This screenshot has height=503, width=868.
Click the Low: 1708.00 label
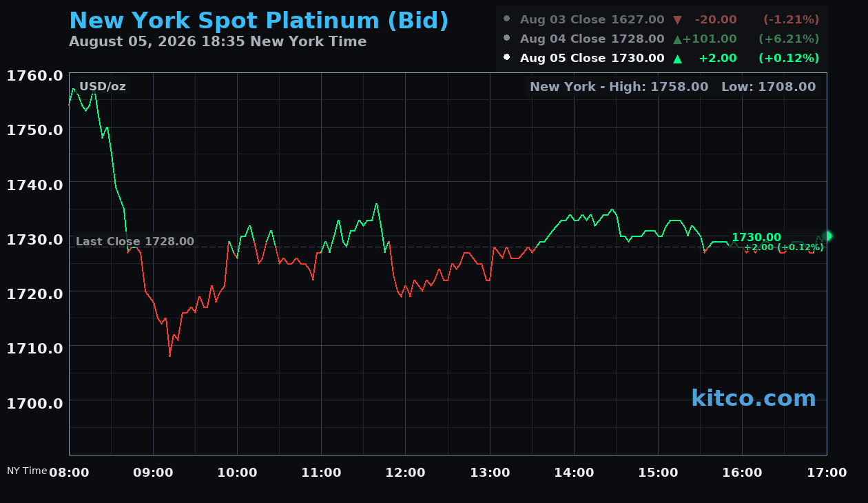click(768, 86)
